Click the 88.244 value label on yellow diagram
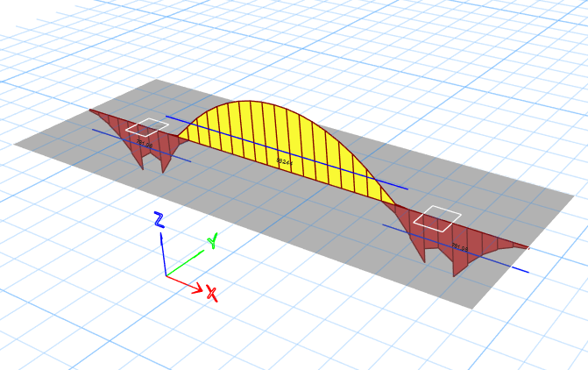The height and width of the screenshot is (370, 588). (284, 161)
